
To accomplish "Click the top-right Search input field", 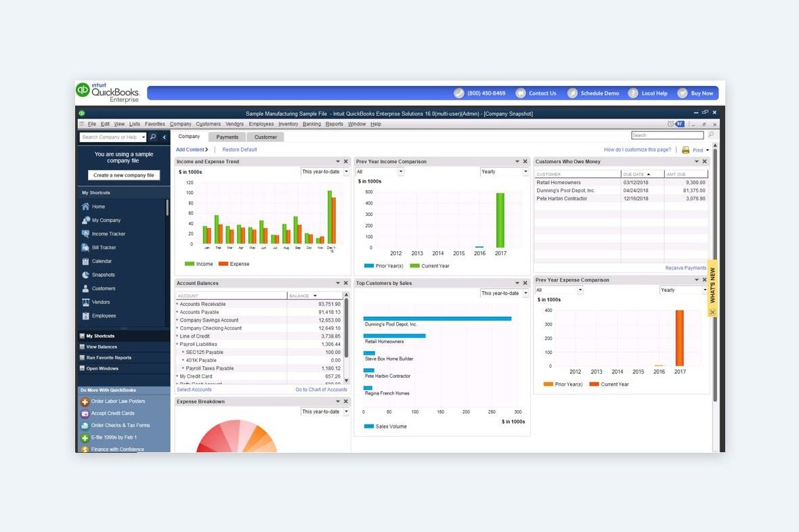I will tap(668, 135).
